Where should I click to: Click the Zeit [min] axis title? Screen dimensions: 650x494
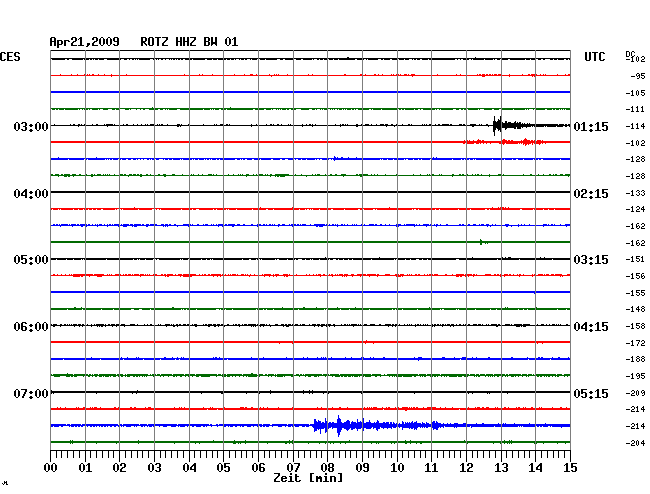click(308, 478)
